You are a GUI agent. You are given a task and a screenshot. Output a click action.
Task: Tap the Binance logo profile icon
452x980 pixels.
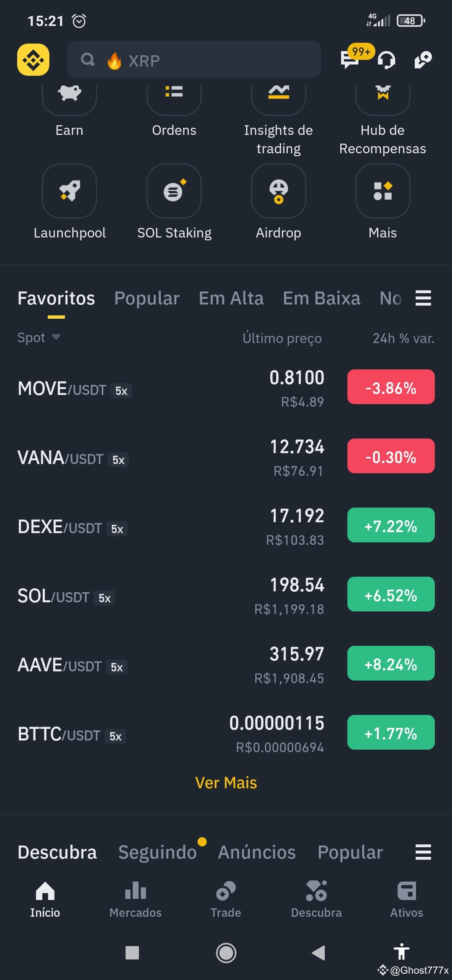coord(33,60)
